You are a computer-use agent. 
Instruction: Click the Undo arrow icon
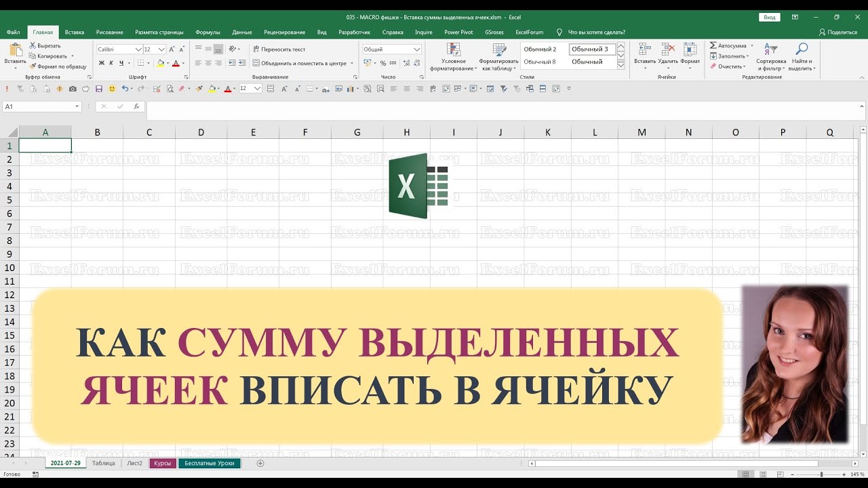pyautogui.click(x=125, y=89)
